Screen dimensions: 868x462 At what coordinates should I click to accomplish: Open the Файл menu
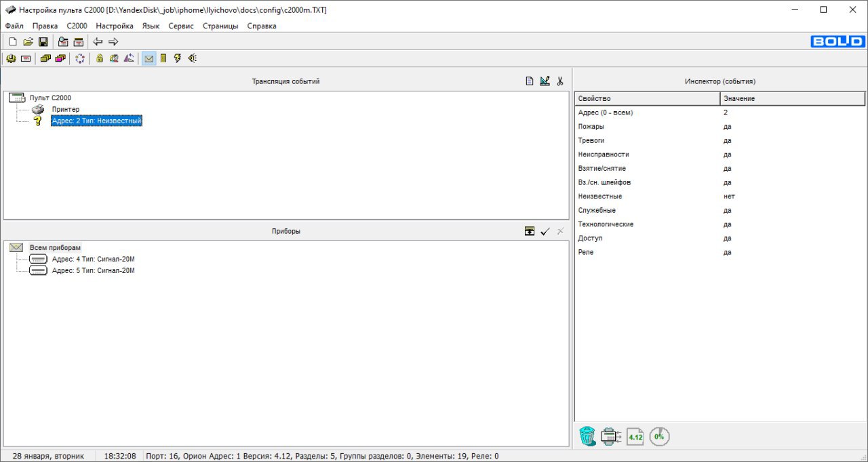[14, 26]
